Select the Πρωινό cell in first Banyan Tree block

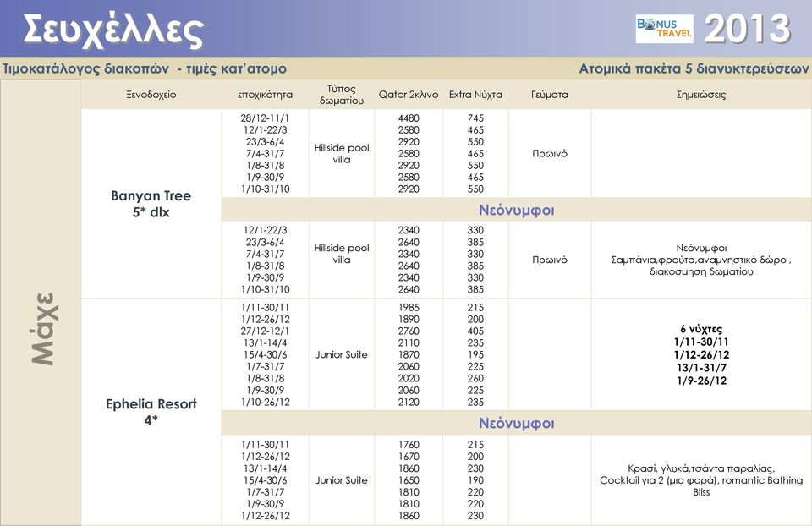point(550,154)
